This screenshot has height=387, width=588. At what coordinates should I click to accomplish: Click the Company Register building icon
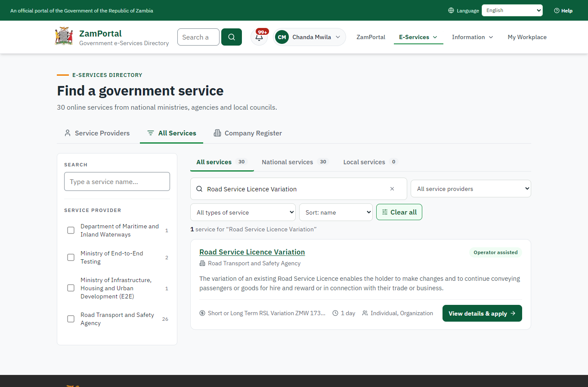click(217, 133)
